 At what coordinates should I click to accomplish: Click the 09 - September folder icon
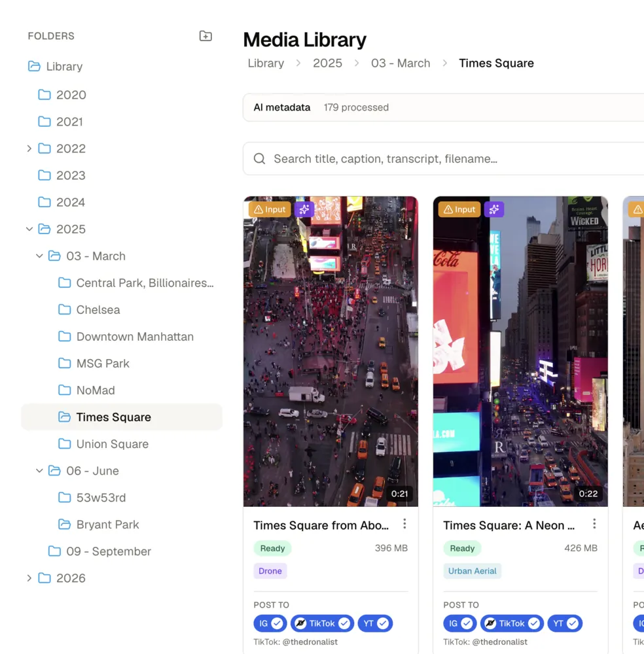pos(54,551)
